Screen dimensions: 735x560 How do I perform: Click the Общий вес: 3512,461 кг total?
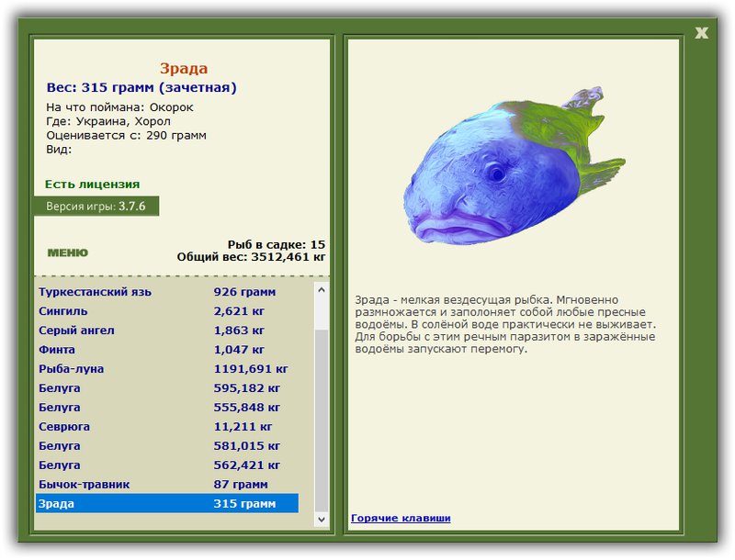pyautogui.click(x=251, y=256)
